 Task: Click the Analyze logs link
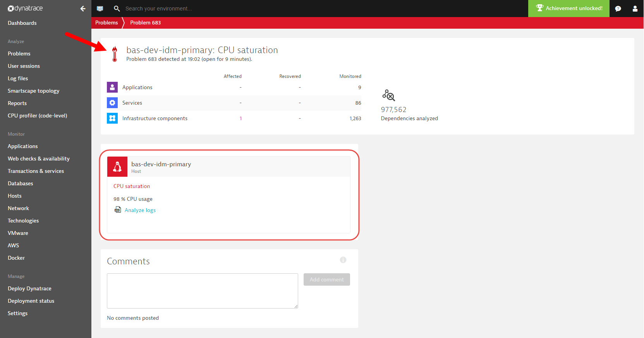point(140,210)
